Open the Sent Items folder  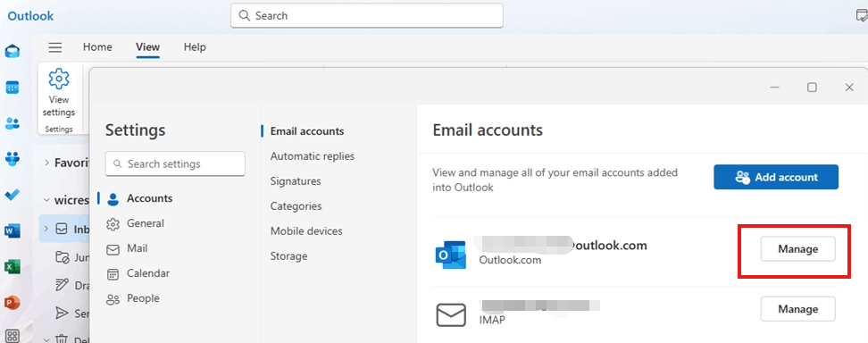(73, 314)
